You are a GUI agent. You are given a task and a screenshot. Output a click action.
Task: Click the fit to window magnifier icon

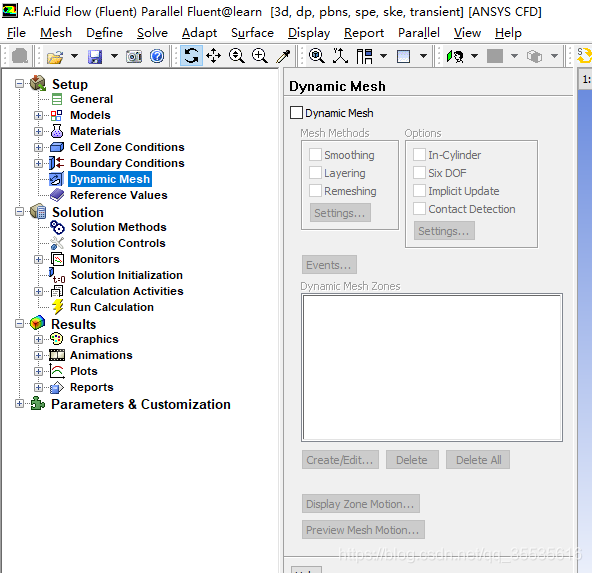[316, 56]
